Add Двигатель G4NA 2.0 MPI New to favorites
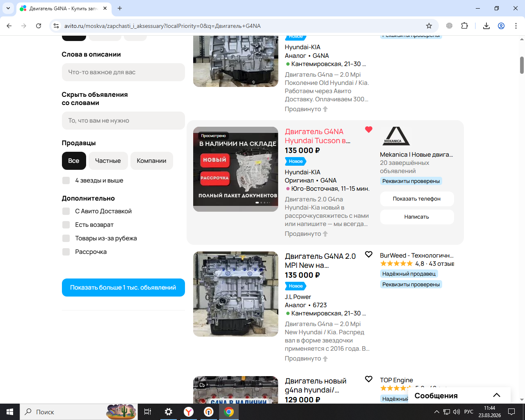This screenshot has height=420, width=525. [x=369, y=254]
